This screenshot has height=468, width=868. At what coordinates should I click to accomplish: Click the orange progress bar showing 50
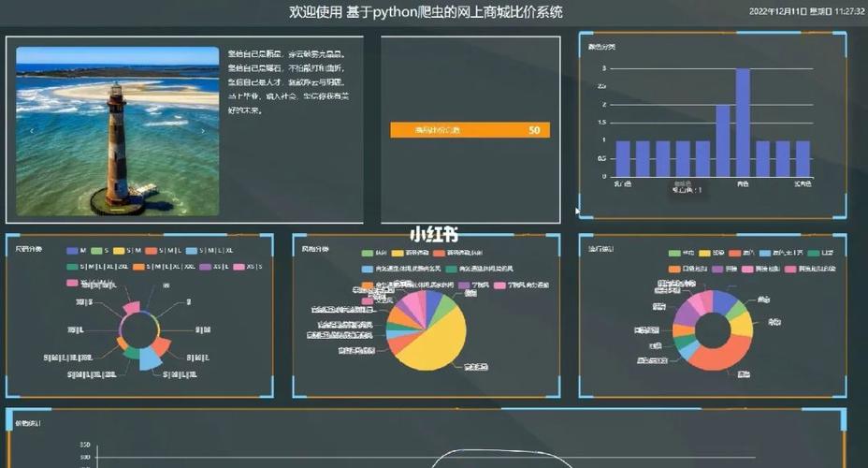tap(470, 130)
